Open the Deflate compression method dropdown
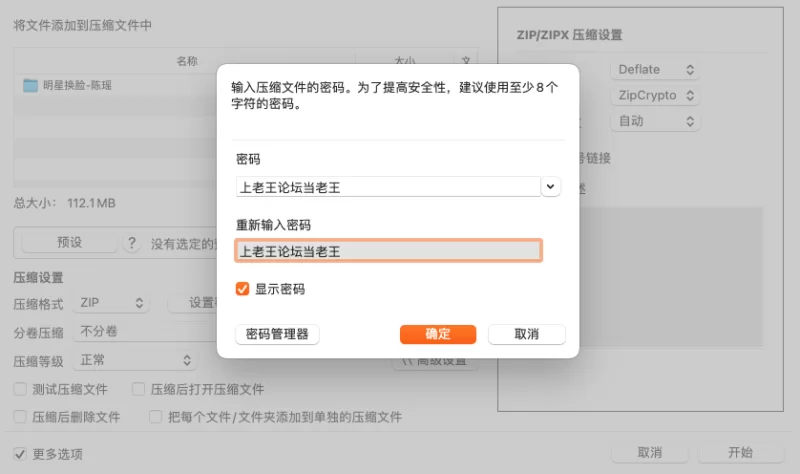This screenshot has height=474, width=800. pos(655,69)
